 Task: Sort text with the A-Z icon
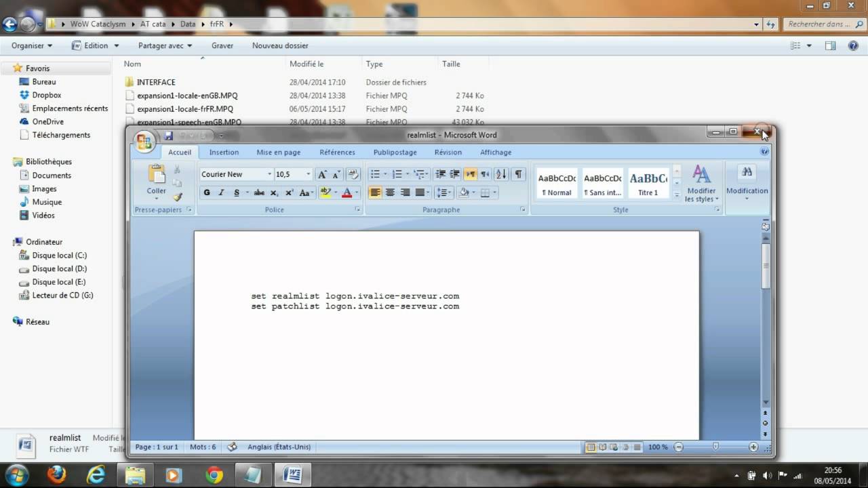(x=501, y=174)
